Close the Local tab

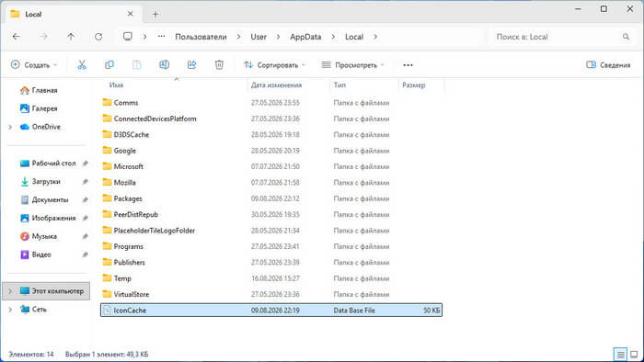pyautogui.click(x=131, y=14)
